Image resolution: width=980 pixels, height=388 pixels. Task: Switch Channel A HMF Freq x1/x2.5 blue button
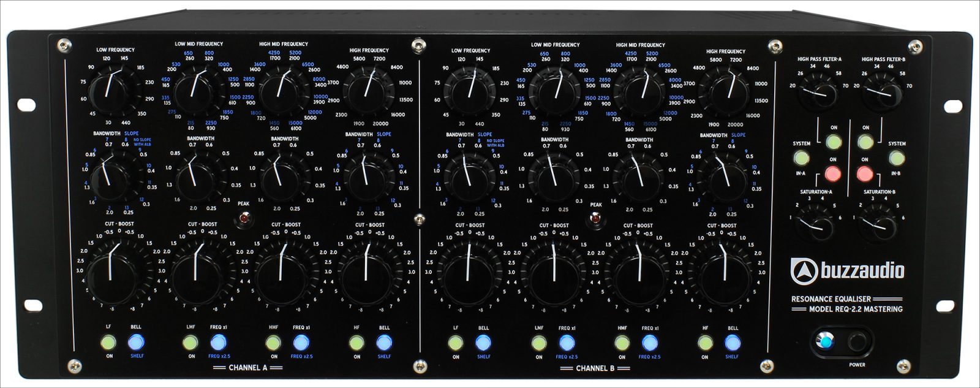301,342
